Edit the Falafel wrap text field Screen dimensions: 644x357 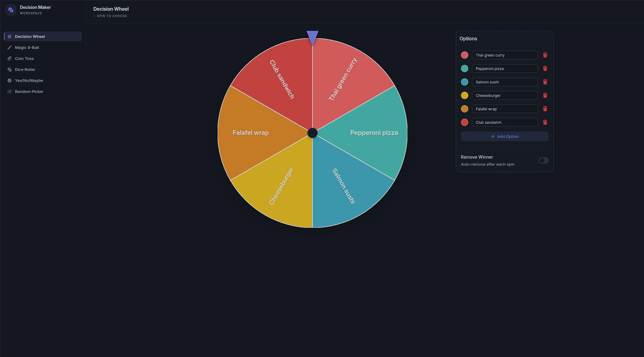[x=505, y=109]
